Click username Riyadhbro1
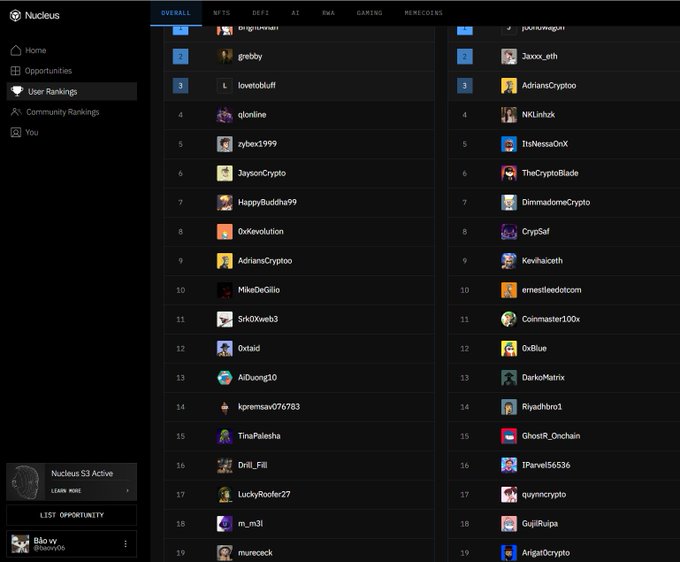 (542, 407)
